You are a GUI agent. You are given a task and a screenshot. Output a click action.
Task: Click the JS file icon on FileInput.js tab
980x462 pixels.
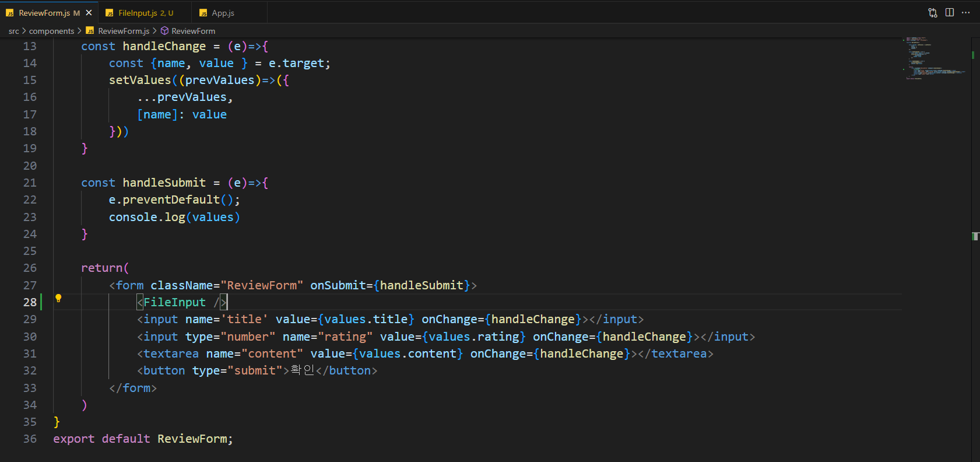pos(109,13)
